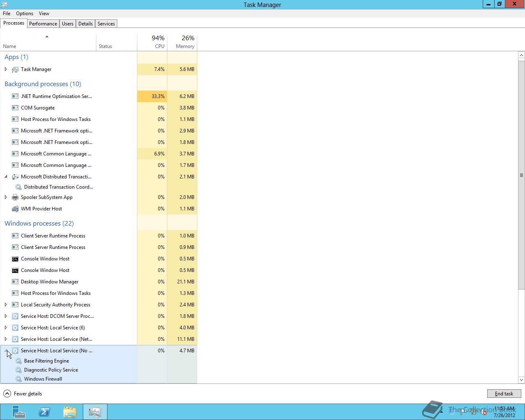This screenshot has width=525, height=420.
Task: Click the Windows processes (22) group header
Action: point(39,224)
